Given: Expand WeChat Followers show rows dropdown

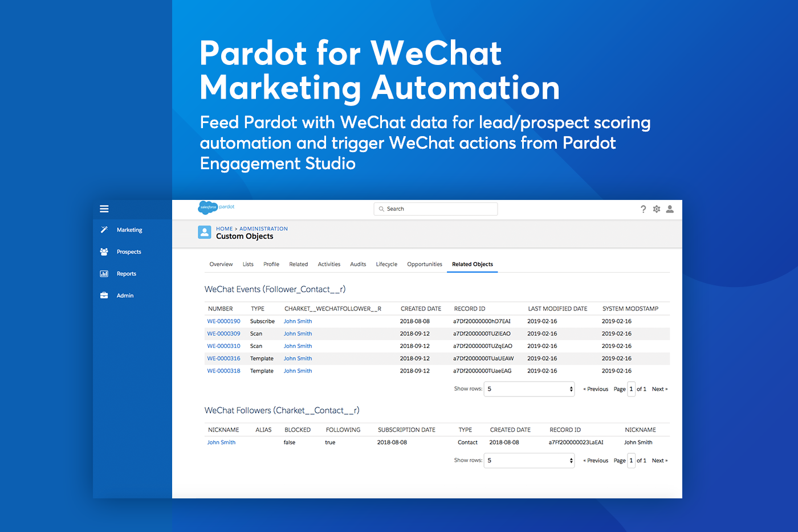Looking at the screenshot, I should tap(529, 460).
